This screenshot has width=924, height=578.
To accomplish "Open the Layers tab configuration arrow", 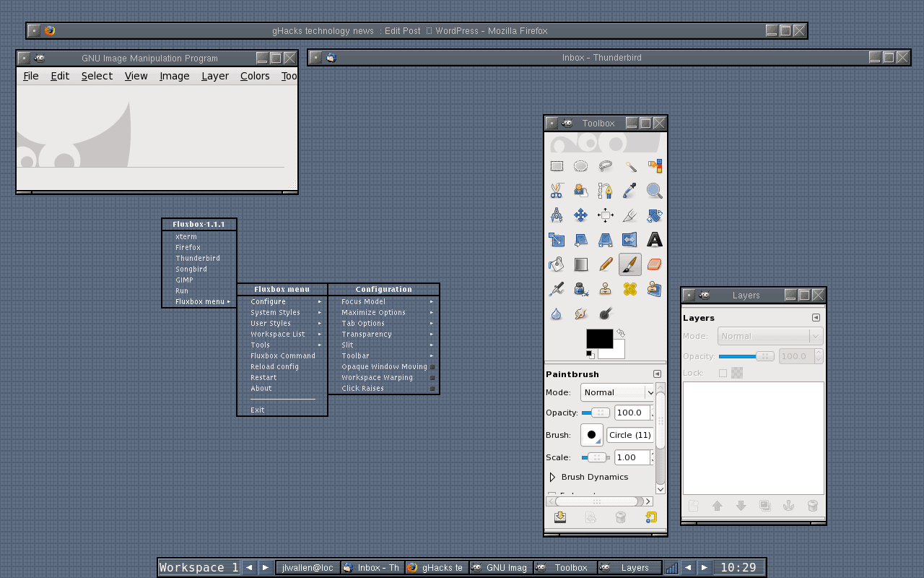I will click(816, 318).
